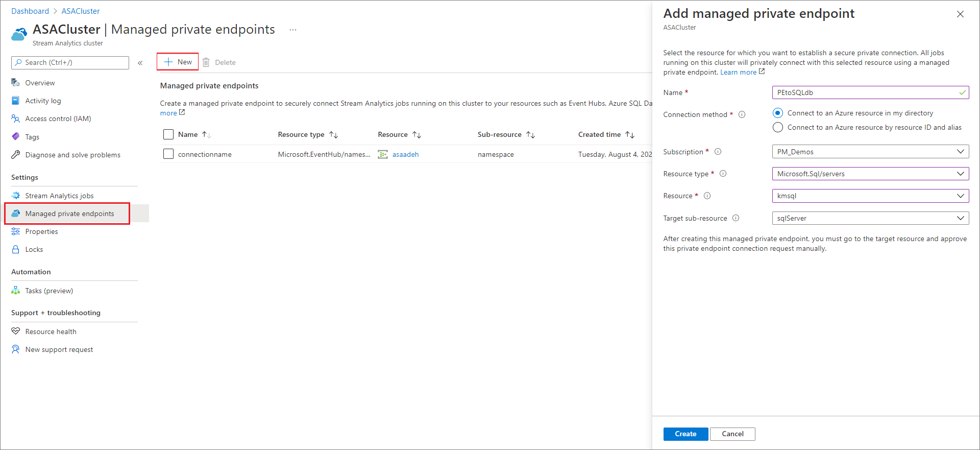Select the connectionname row checkbox

coord(168,154)
